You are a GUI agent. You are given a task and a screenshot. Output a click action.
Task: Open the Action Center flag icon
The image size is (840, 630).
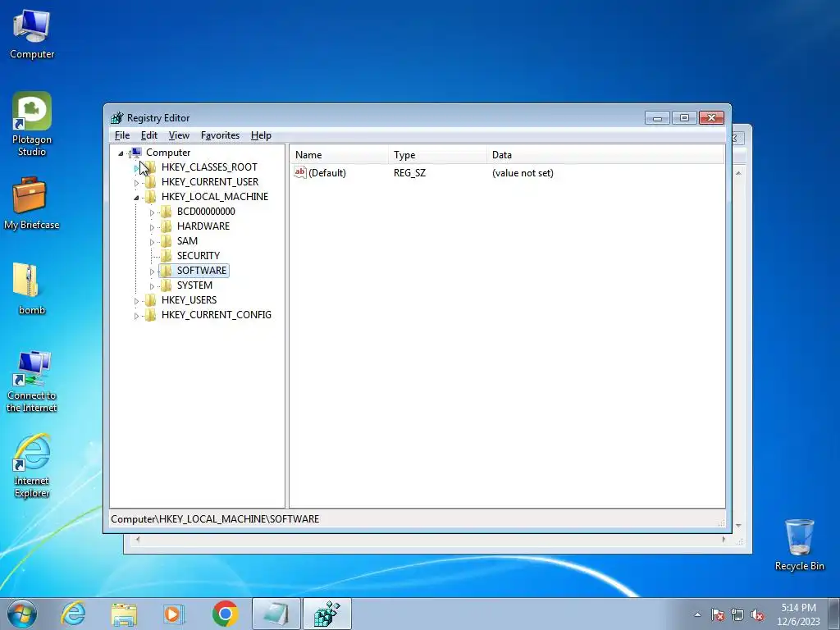tap(718, 615)
